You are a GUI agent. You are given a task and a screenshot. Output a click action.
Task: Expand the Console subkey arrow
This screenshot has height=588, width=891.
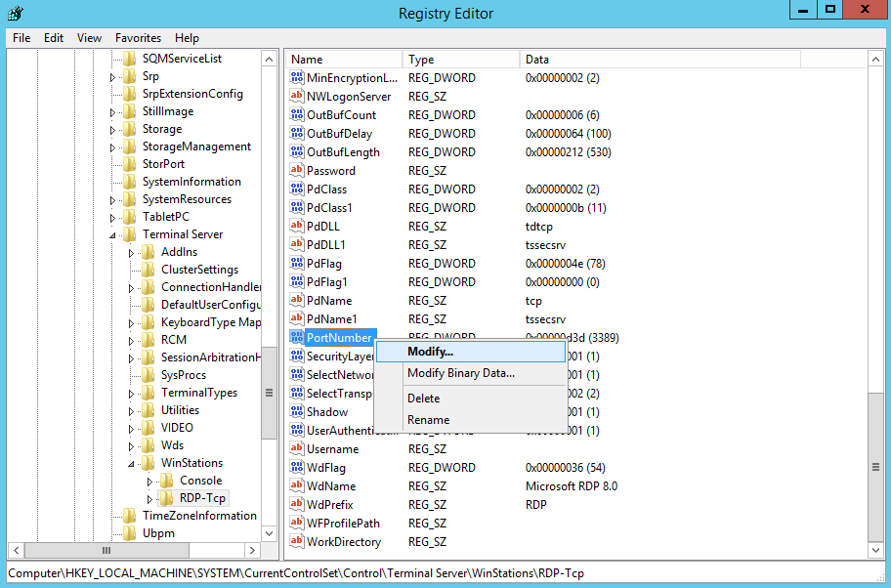pos(150,482)
